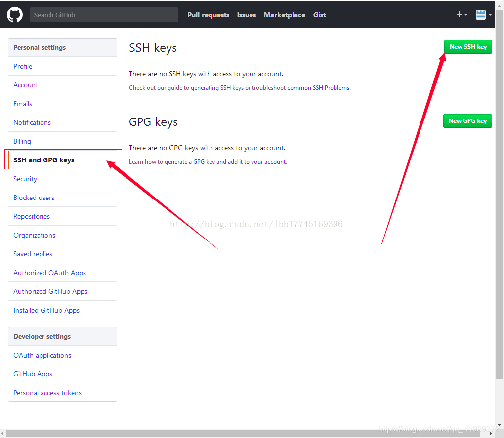504x438 pixels.
Task: Open generate a GPG key help link
Action: tap(225, 162)
